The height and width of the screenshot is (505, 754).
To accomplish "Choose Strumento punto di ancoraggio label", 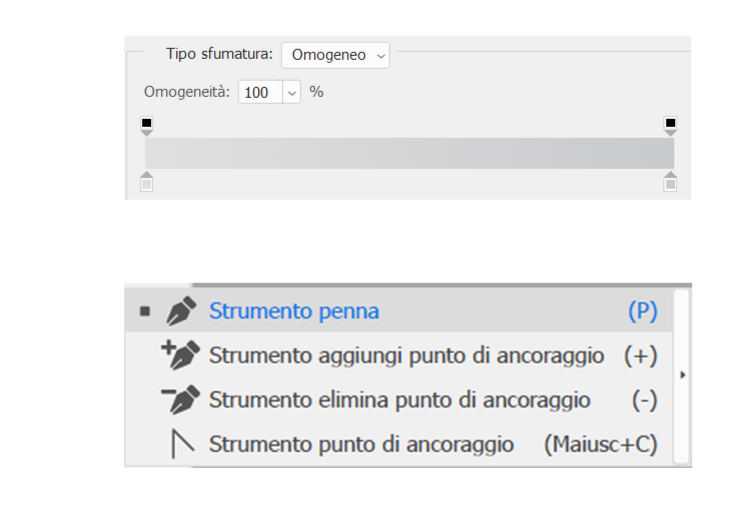I will click(361, 444).
